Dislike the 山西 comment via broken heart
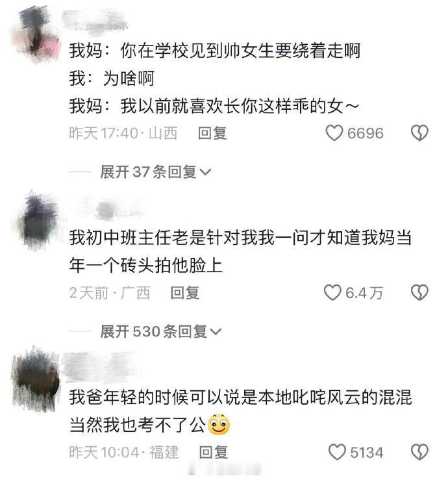This screenshot has height=480, width=448. pyautogui.click(x=419, y=133)
